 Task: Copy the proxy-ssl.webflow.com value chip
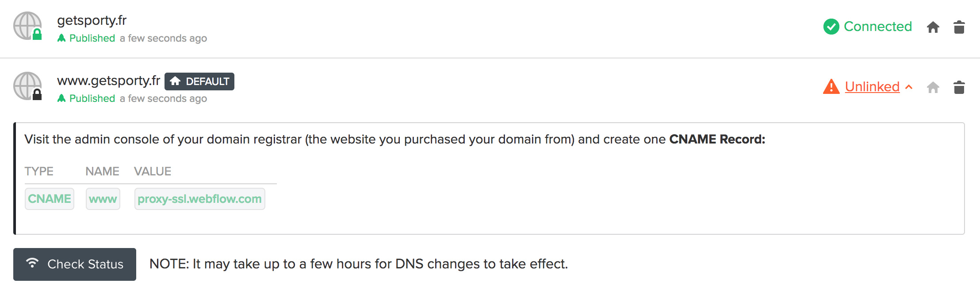pyautogui.click(x=200, y=199)
